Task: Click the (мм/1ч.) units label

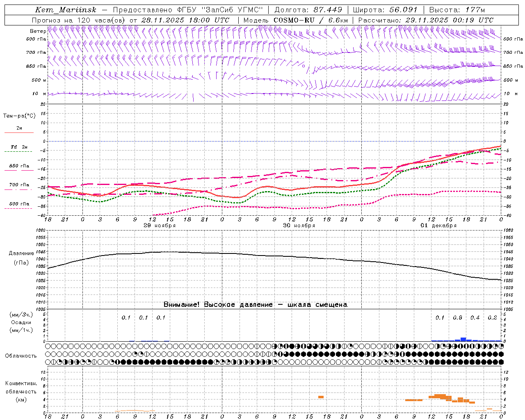Action: tap(21, 330)
